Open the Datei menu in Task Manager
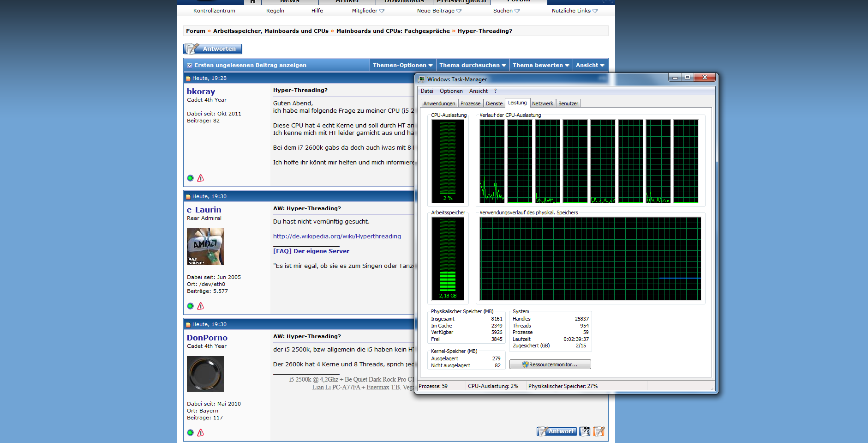868x443 pixels. (427, 91)
